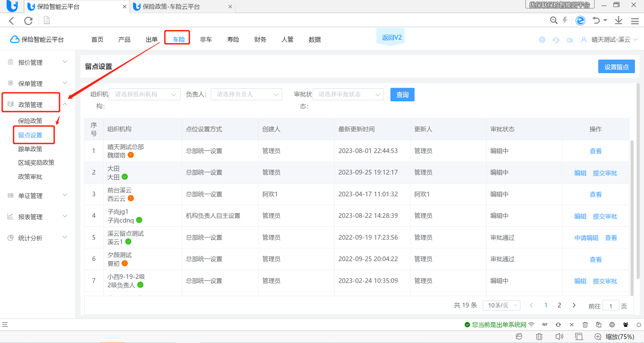This screenshot has height=343, width=644.
Task: Click the speaker announcement icon in header
Action: pos(570,40)
